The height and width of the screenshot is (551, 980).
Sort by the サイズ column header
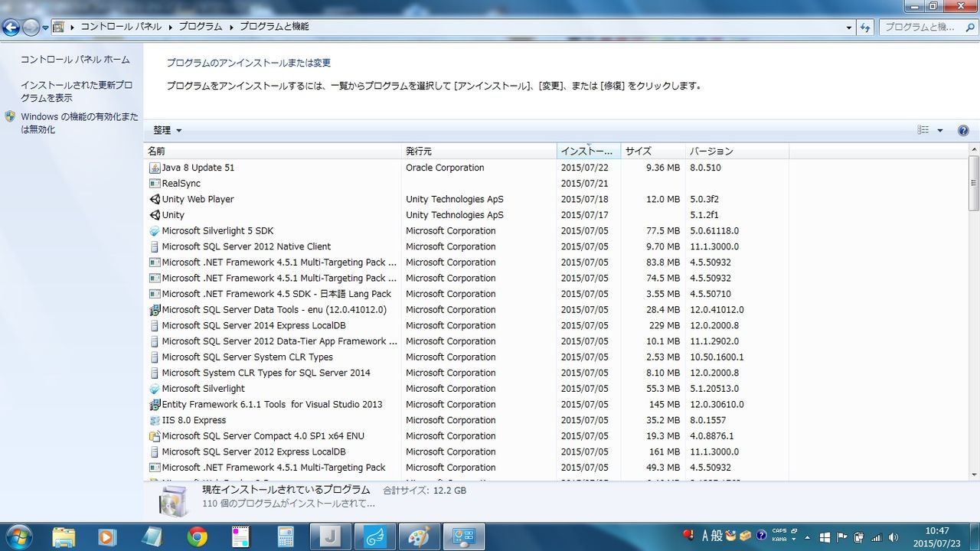click(x=653, y=152)
